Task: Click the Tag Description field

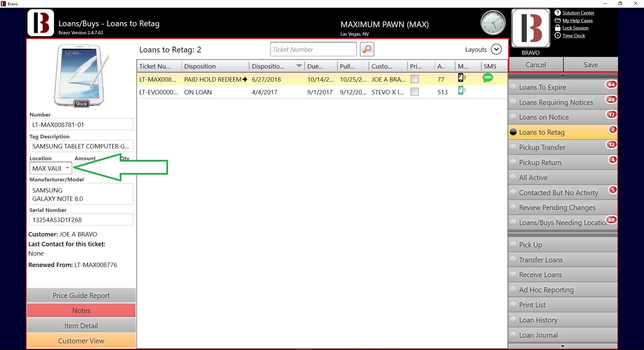Action: 81,146
